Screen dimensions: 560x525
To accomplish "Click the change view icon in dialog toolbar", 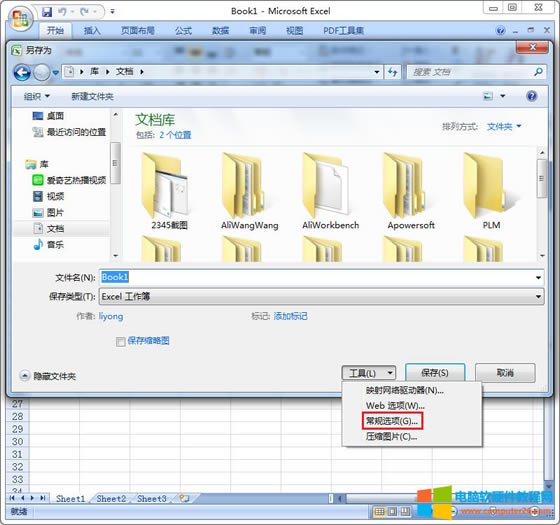I will (488, 96).
